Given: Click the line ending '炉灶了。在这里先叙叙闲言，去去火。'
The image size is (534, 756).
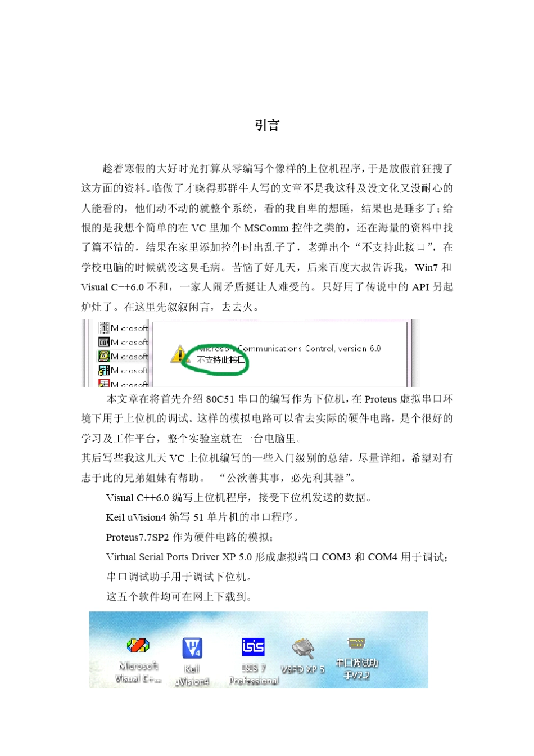Looking at the screenshot, I should coord(171,307).
